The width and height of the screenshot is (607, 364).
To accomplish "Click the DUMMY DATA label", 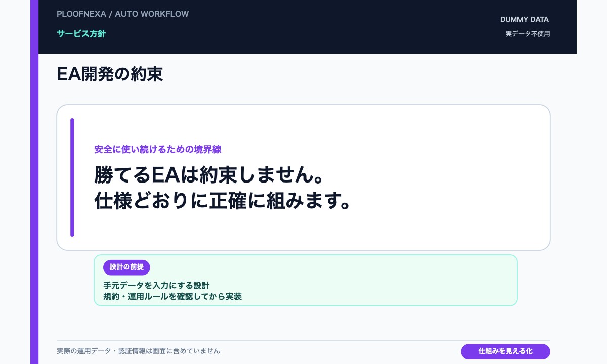I will (525, 20).
